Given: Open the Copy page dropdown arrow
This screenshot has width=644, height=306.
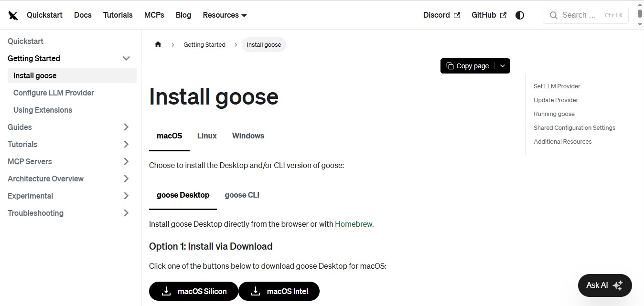Looking at the screenshot, I should [502, 65].
